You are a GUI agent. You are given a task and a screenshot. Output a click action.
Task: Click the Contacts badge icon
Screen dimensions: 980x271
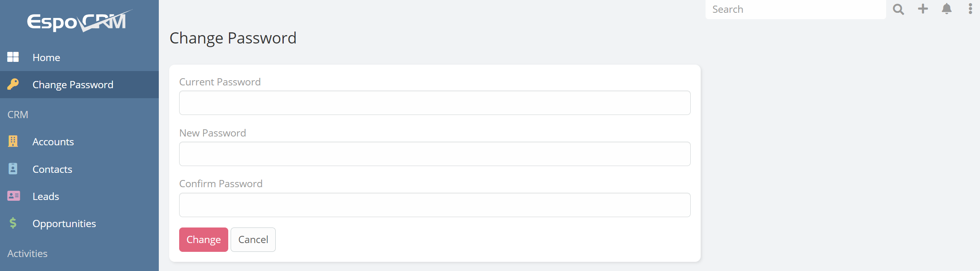click(x=13, y=169)
